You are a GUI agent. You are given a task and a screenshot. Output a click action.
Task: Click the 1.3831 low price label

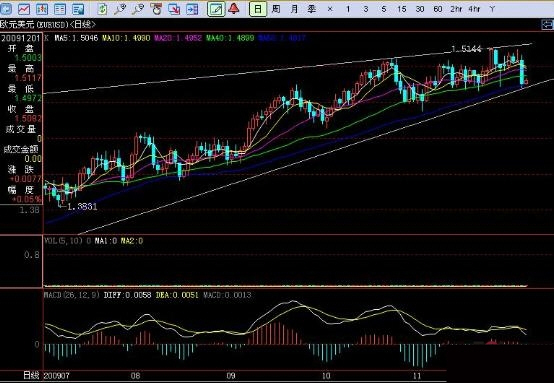pos(82,206)
